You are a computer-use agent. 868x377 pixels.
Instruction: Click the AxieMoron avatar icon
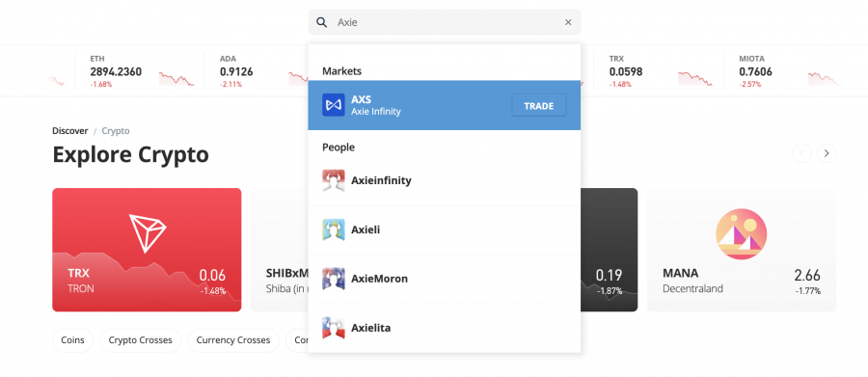334,279
